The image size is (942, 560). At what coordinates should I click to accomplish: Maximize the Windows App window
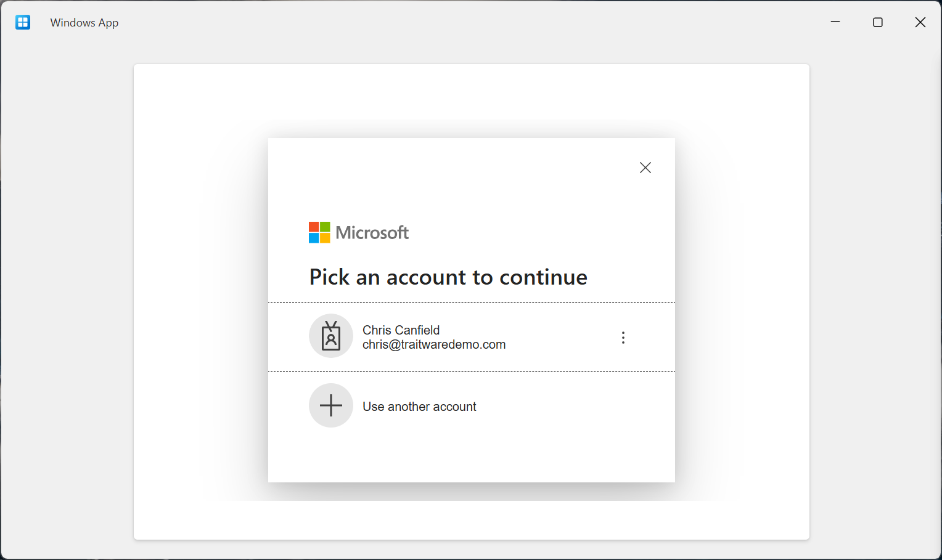pyautogui.click(x=878, y=22)
